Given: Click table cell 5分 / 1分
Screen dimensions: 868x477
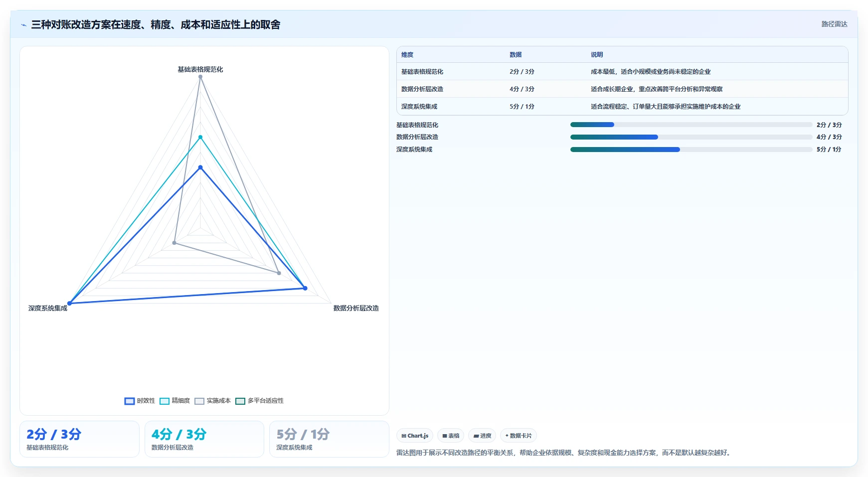Looking at the screenshot, I should point(522,107).
